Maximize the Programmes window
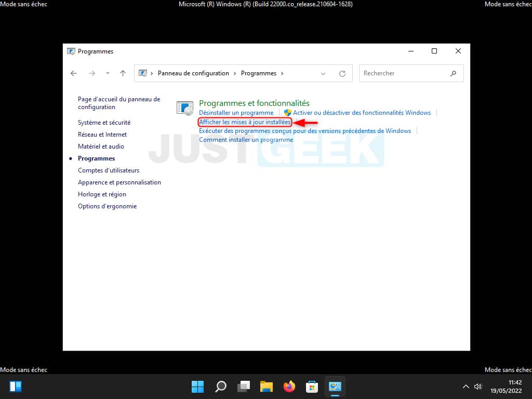 click(434, 51)
